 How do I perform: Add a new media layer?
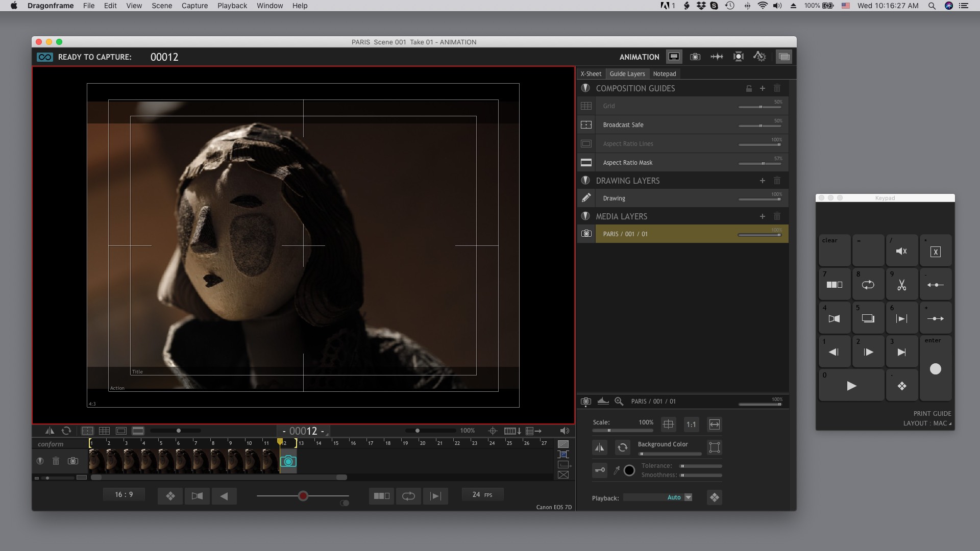click(x=763, y=216)
